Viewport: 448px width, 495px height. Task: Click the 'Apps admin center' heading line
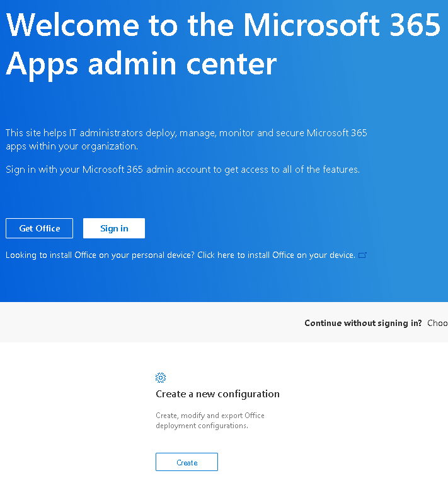[x=141, y=63]
